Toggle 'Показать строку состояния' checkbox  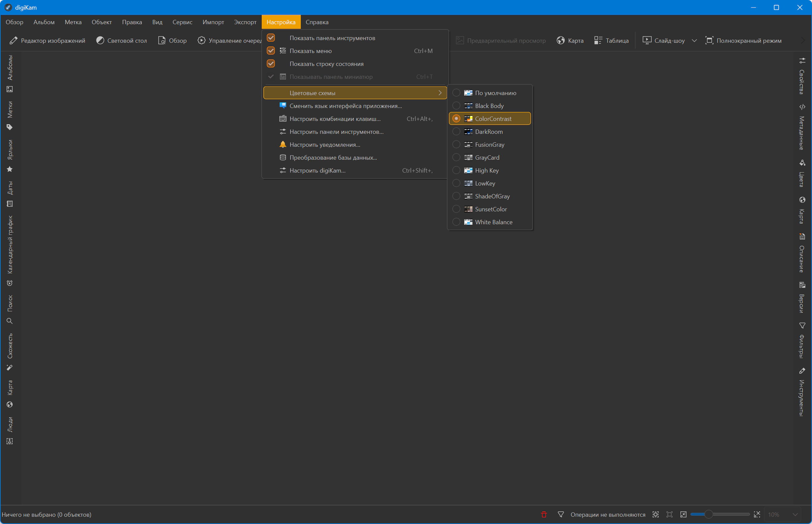click(271, 64)
